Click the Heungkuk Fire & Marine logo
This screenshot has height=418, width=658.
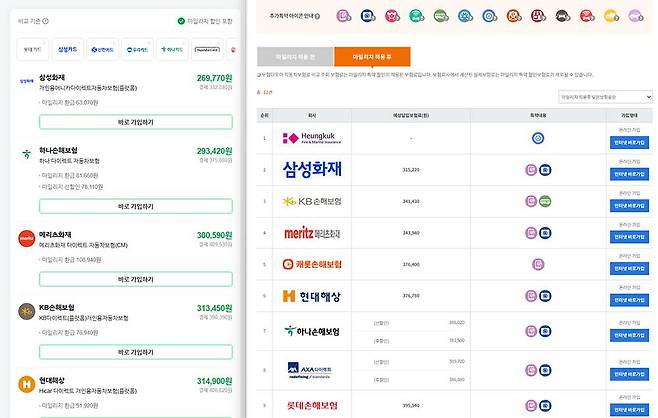click(x=312, y=138)
